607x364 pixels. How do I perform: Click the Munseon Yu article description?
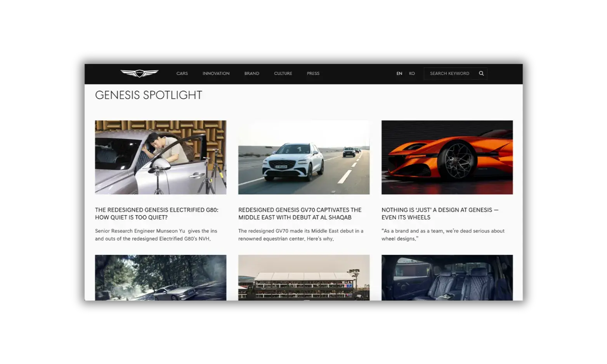click(156, 235)
